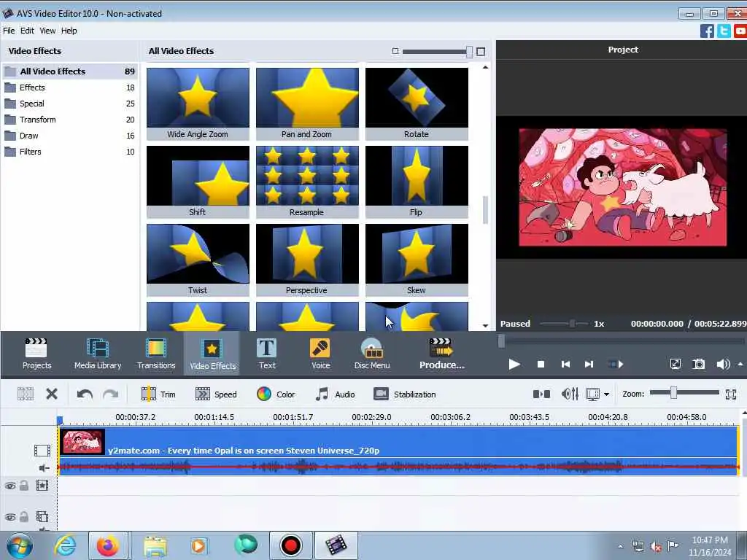Click the Redo arrow
The width and height of the screenshot is (747, 560).
pos(111,394)
